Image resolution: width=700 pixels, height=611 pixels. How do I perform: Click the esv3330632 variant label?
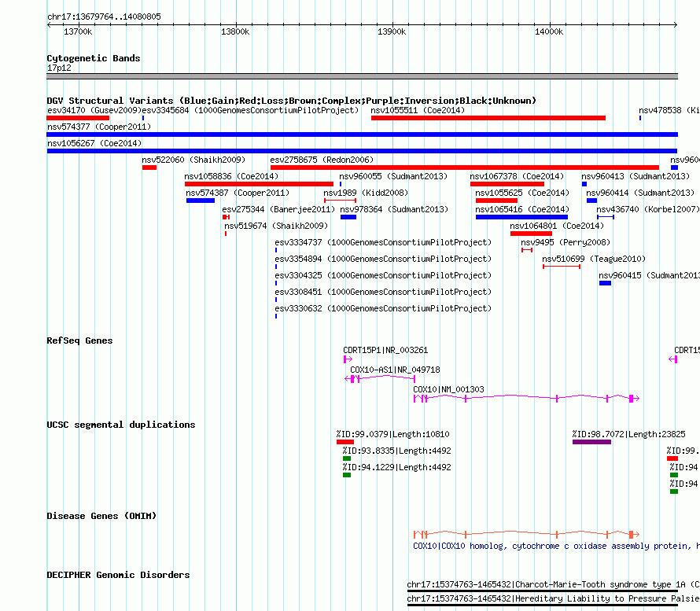[383, 308]
